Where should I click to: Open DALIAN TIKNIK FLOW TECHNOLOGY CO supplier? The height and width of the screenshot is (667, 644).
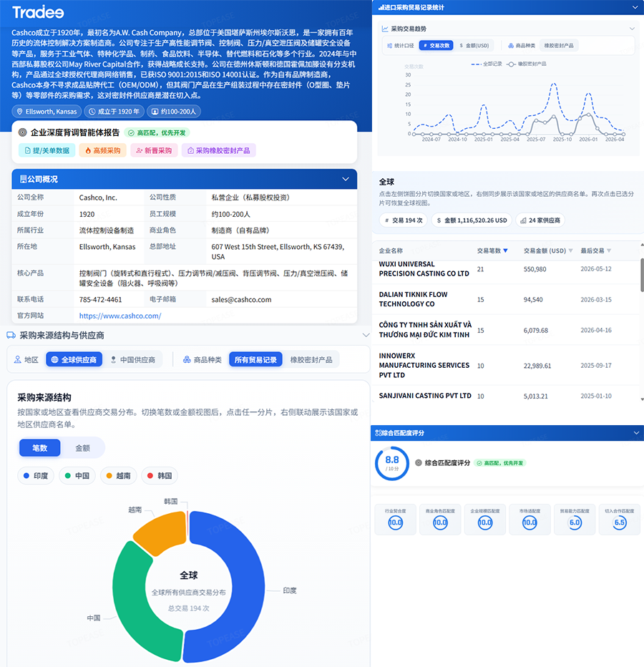[x=413, y=299]
